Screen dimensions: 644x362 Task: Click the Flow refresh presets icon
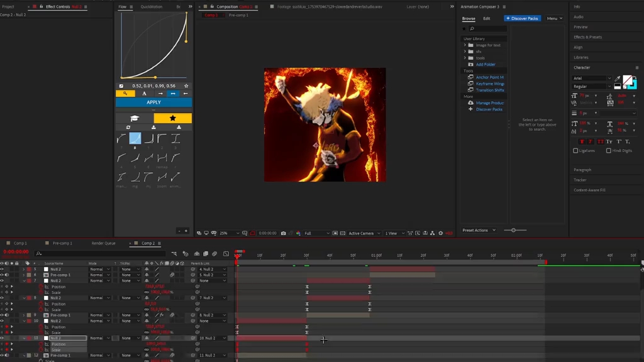coord(128,127)
